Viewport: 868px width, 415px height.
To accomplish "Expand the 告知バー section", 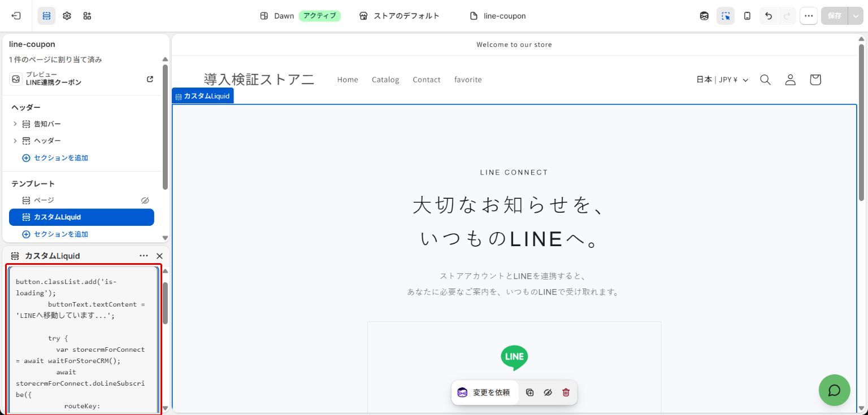I will pos(15,124).
